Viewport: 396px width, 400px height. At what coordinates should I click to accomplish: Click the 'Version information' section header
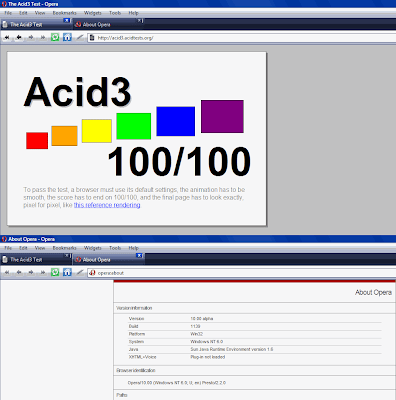click(134, 308)
